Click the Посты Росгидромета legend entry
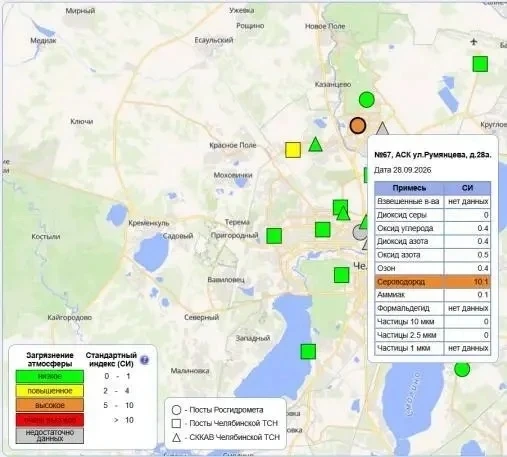Viewport: 507px width, 457px height. pos(217,410)
